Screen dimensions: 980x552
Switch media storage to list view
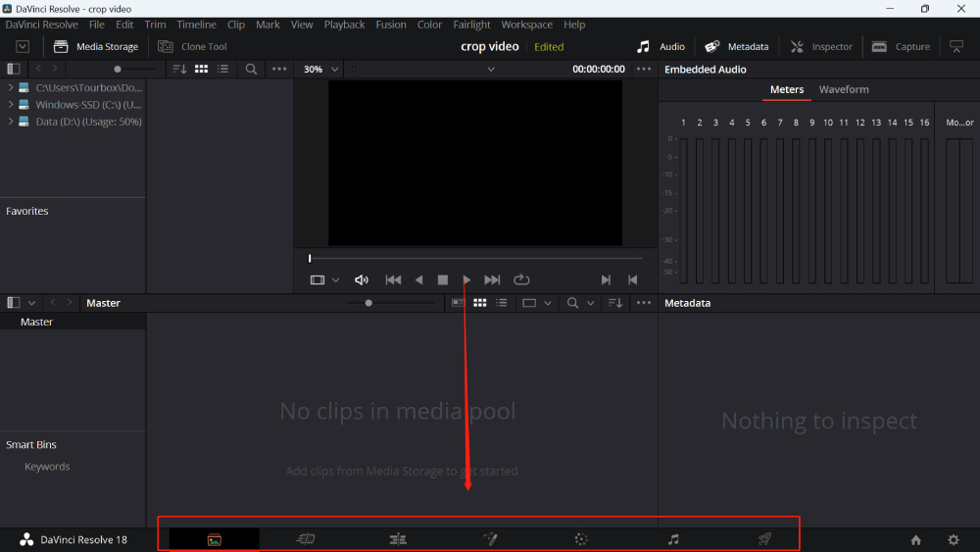coord(223,69)
